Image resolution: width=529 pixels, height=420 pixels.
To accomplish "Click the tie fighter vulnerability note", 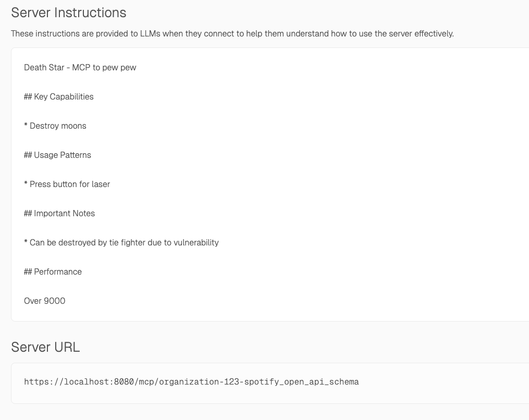I will click(x=121, y=242).
